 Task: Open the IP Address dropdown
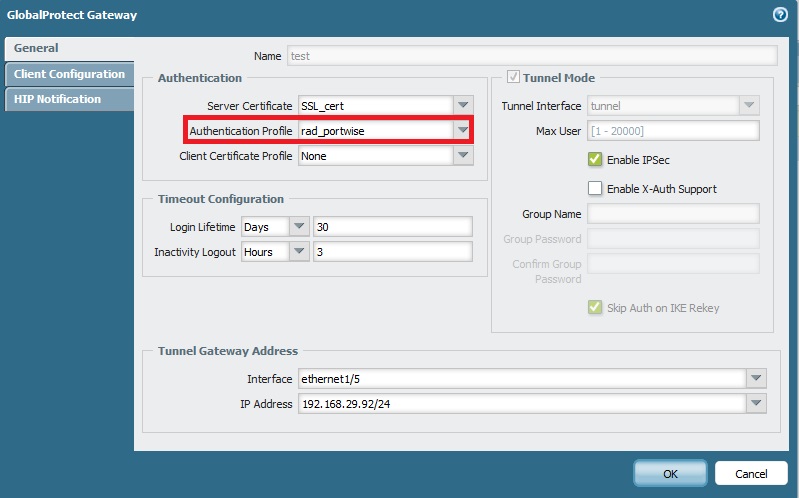point(756,404)
